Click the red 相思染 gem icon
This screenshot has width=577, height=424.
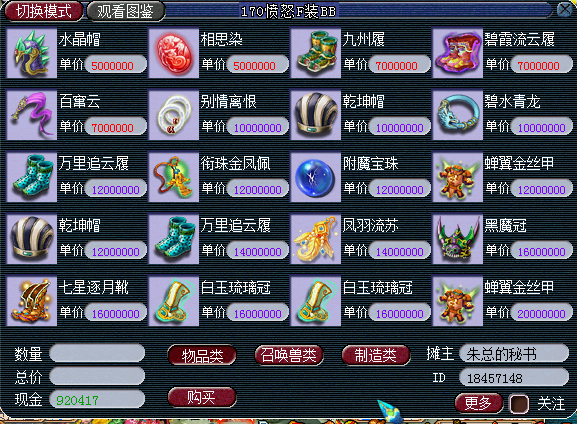pyautogui.click(x=174, y=53)
